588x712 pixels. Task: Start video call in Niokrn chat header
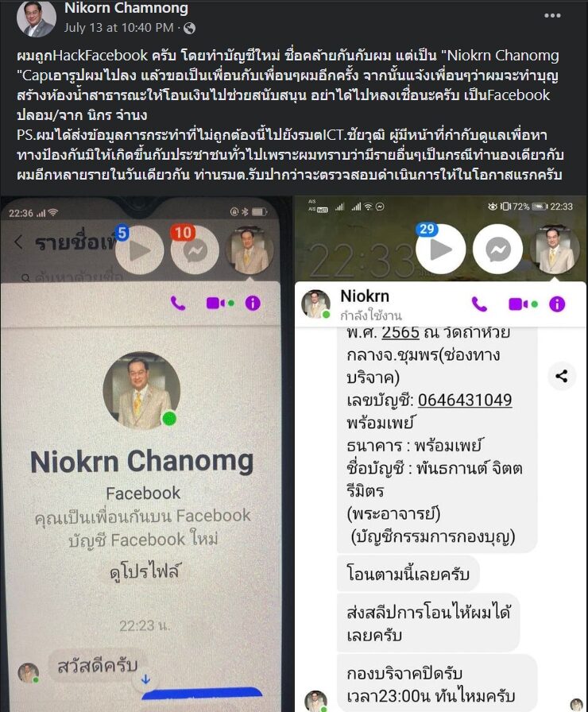(523, 304)
